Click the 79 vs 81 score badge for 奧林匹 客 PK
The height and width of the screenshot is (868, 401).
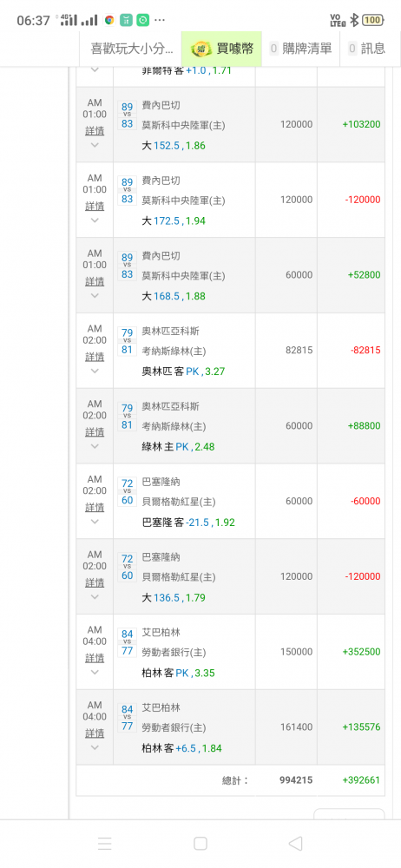click(127, 341)
